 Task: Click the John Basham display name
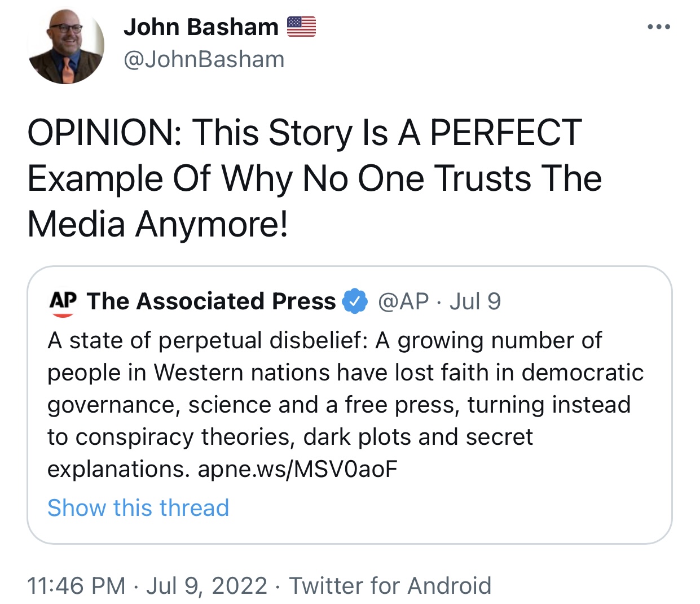coord(201,27)
